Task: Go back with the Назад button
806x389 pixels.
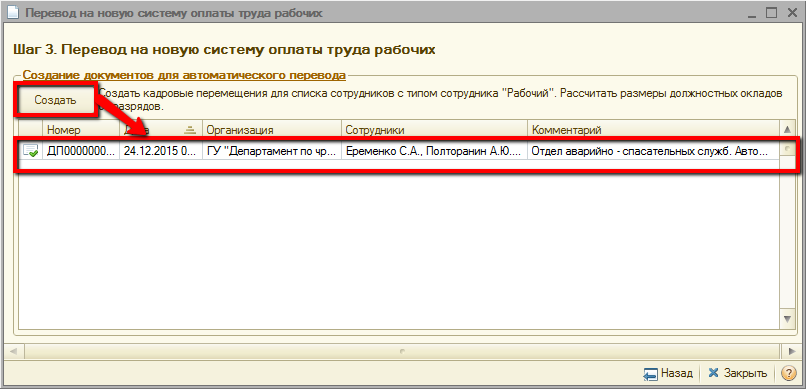Action: [668, 374]
